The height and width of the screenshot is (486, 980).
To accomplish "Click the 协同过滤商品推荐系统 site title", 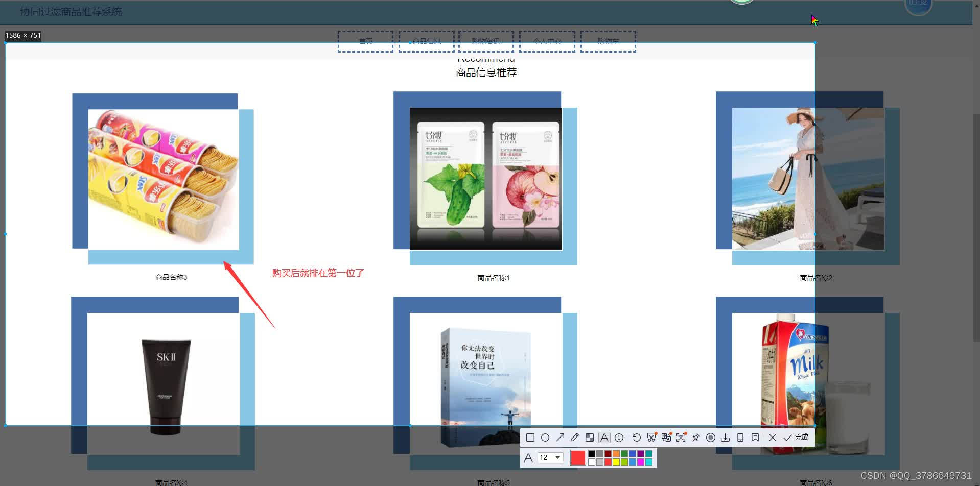I will (x=71, y=11).
